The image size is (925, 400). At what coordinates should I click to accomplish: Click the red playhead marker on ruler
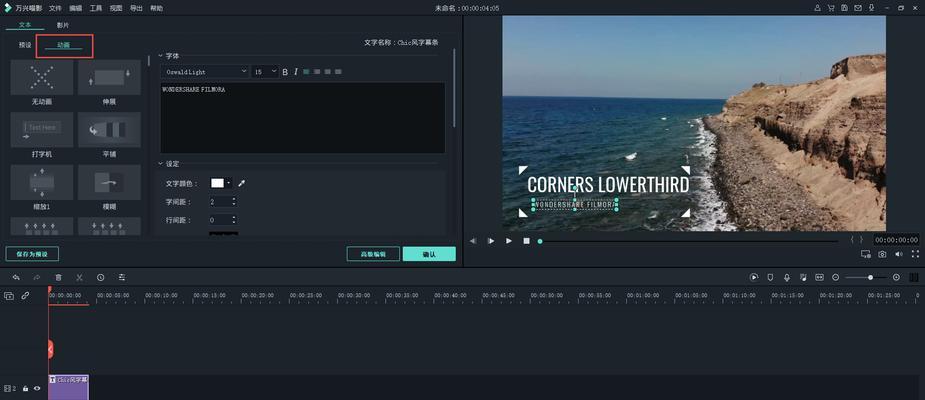(x=50, y=289)
